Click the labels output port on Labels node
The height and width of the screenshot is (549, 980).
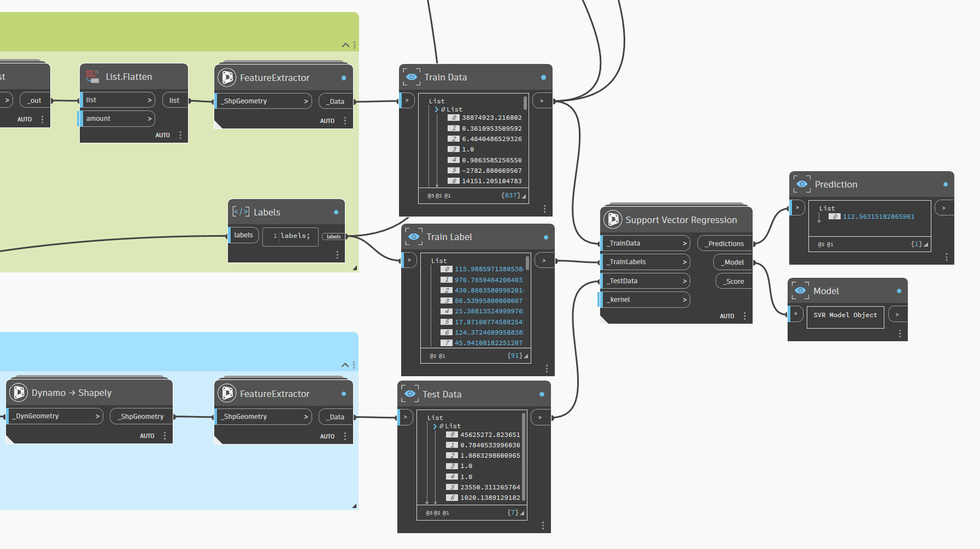pyautogui.click(x=333, y=237)
